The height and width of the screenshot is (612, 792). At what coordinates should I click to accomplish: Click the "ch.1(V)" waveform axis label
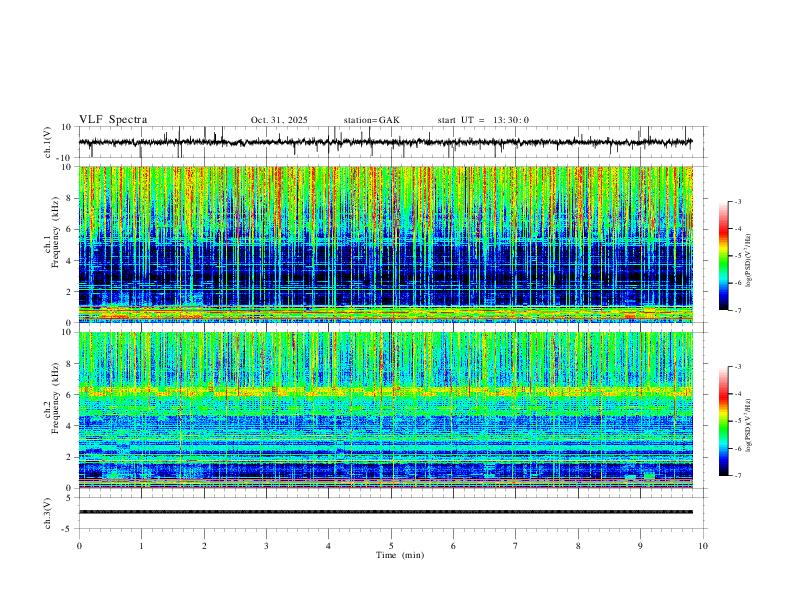48,142
